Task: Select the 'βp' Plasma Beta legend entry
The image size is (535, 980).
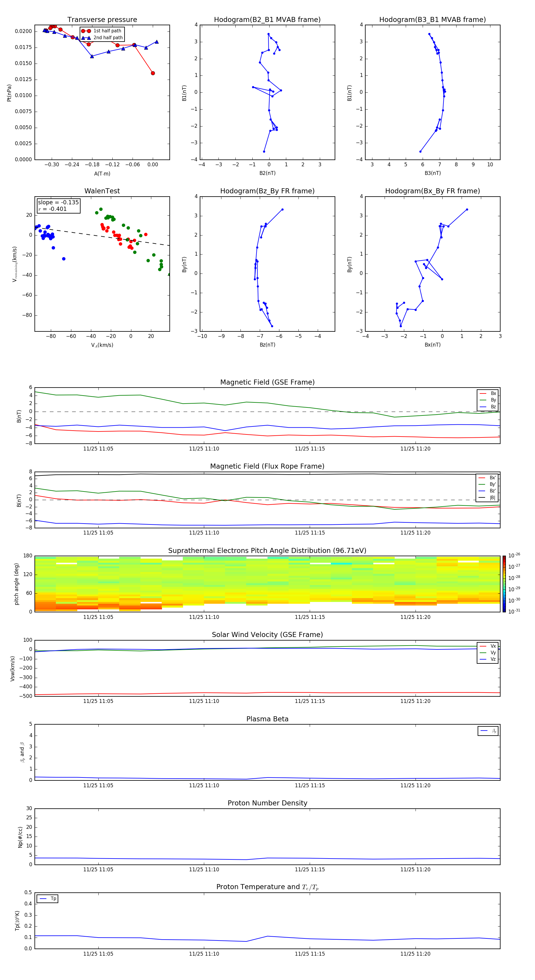Action: 488,731
